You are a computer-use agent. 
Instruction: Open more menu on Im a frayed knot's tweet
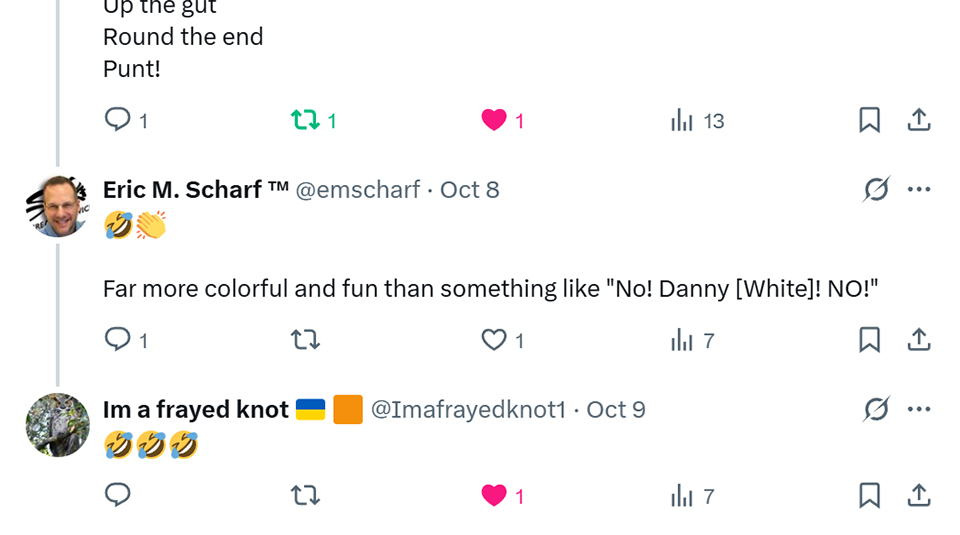click(919, 409)
